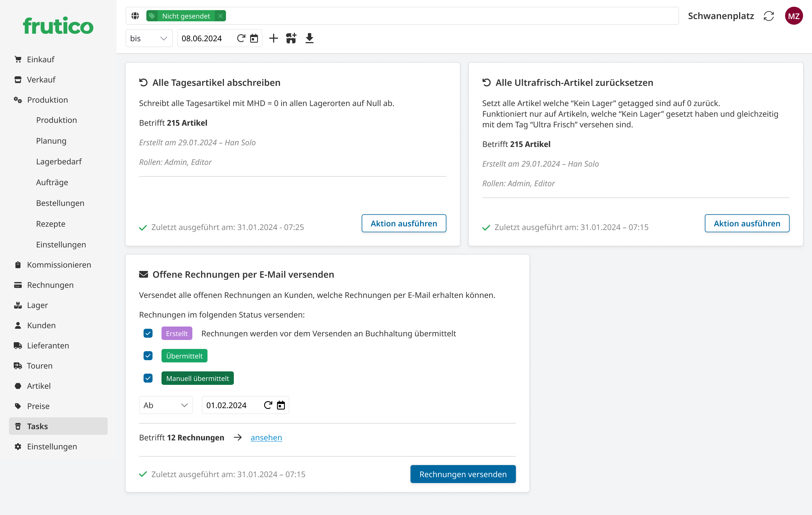Open the Rechnungen section in the sidebar
The width and height of the screenshot is (812, 515).
click(50, 285)
